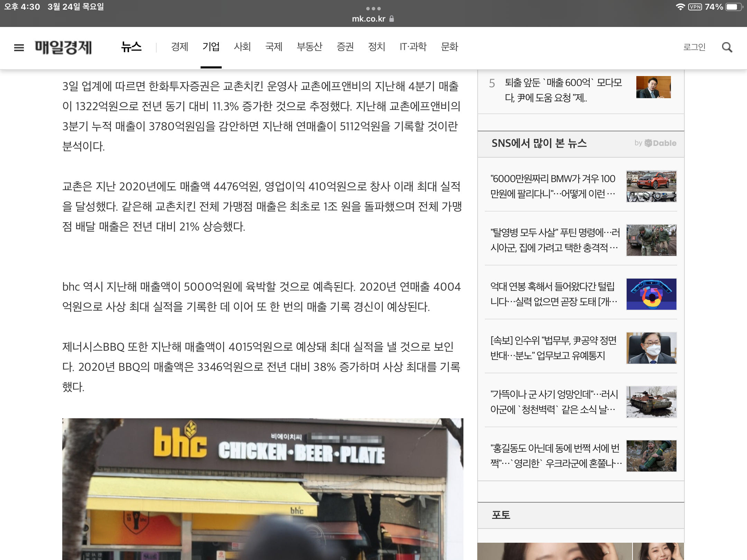Open the hamburger menu icon

(19, 48)
